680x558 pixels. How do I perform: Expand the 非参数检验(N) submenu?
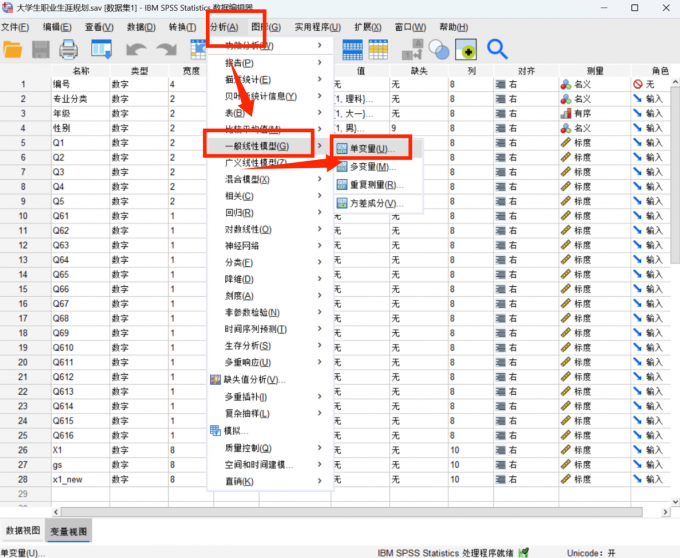pyautogui.click(x=319, y=312)
